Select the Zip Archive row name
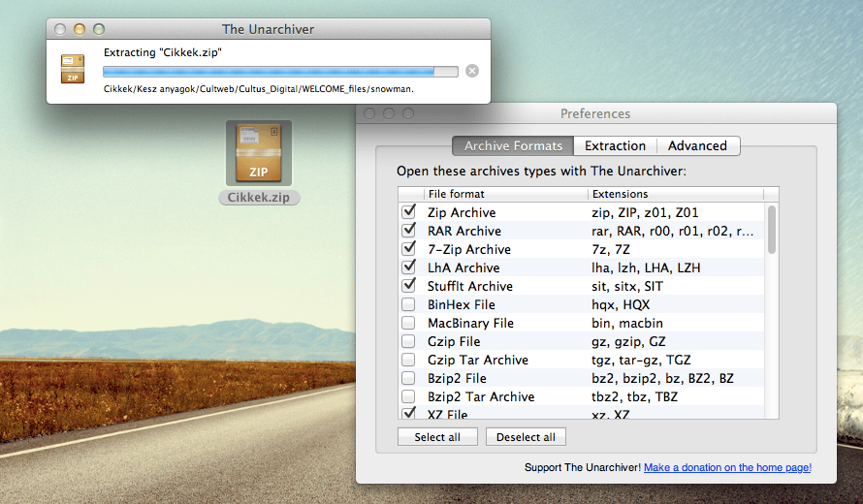This screenshot has height=504, width=863. [x=462, y=212]
